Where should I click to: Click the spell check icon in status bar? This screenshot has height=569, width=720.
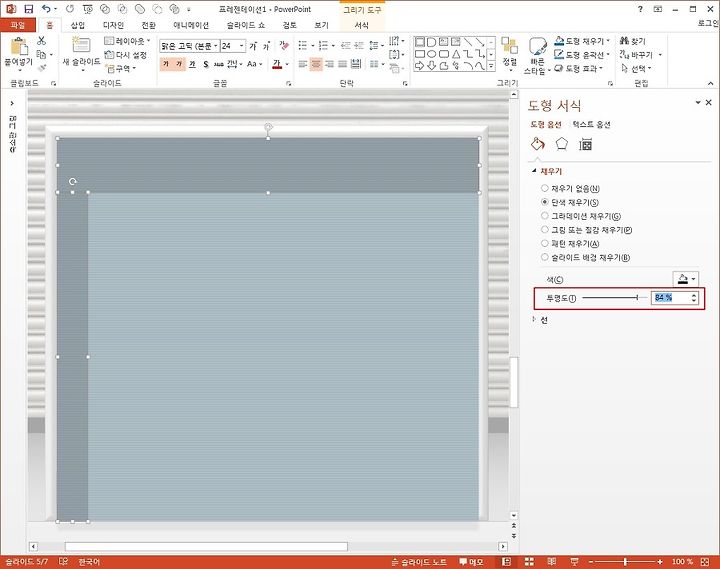click(63, 562)
